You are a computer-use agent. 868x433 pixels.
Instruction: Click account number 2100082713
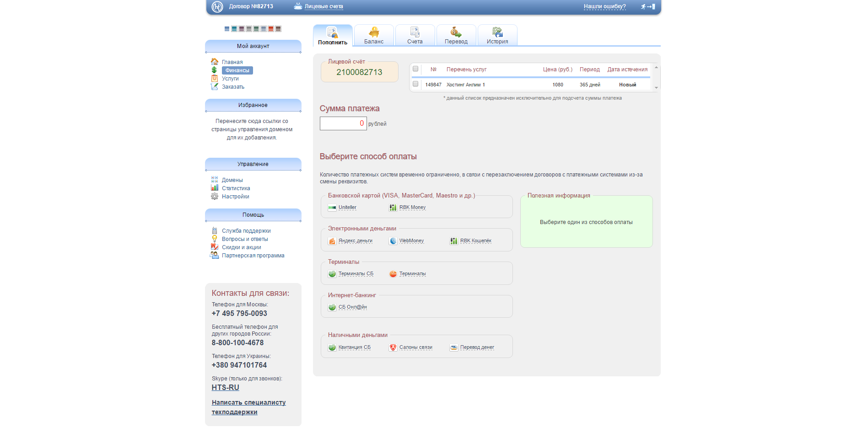tap(359, 72)
